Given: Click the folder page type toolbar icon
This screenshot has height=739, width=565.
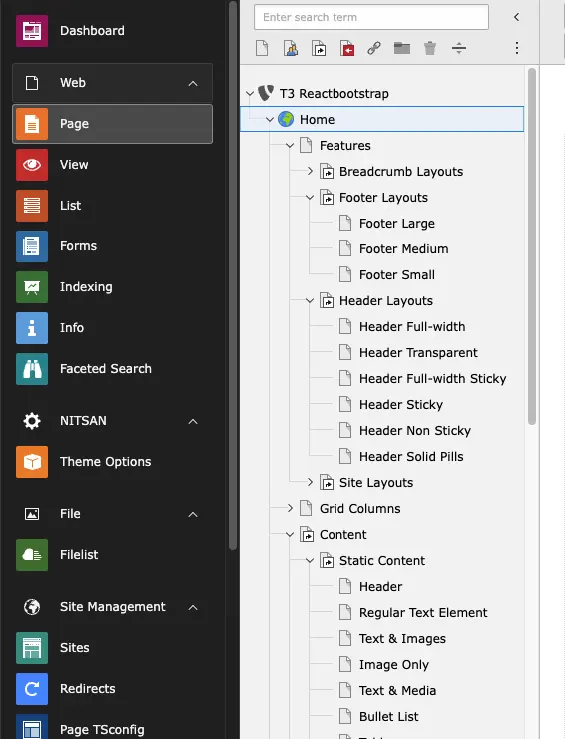Looking at the screenshot, I should click(402, 48).
